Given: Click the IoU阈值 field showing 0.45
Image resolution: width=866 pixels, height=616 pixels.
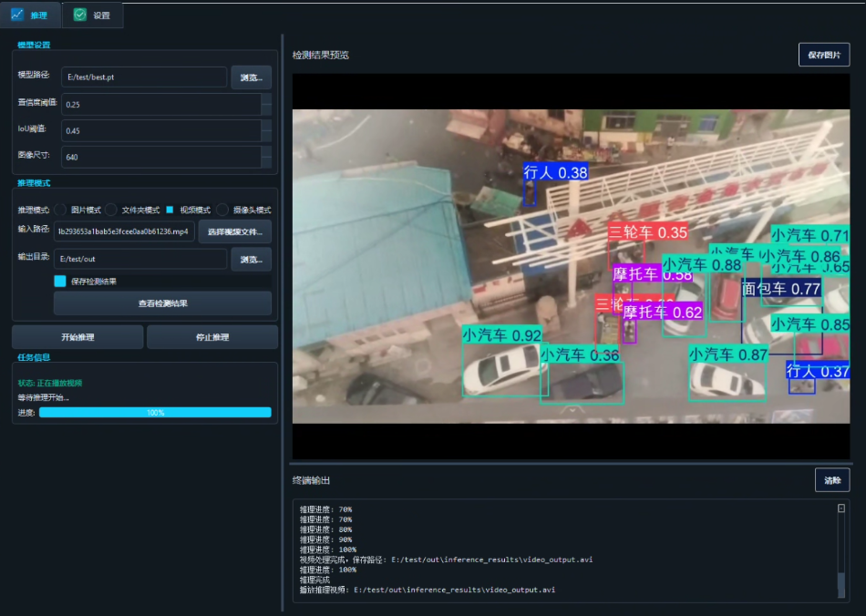Looking at the screenshot, I should (x=160, y=131).
